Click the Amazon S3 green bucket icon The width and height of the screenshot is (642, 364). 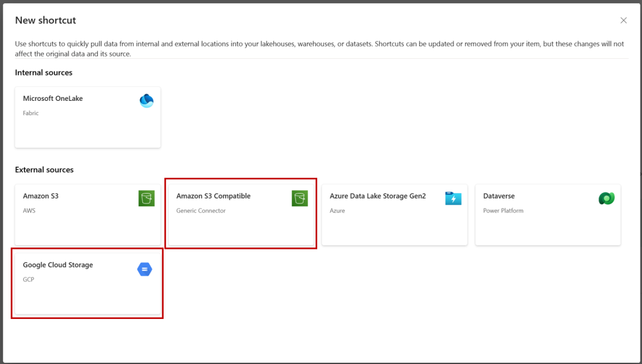147,199
